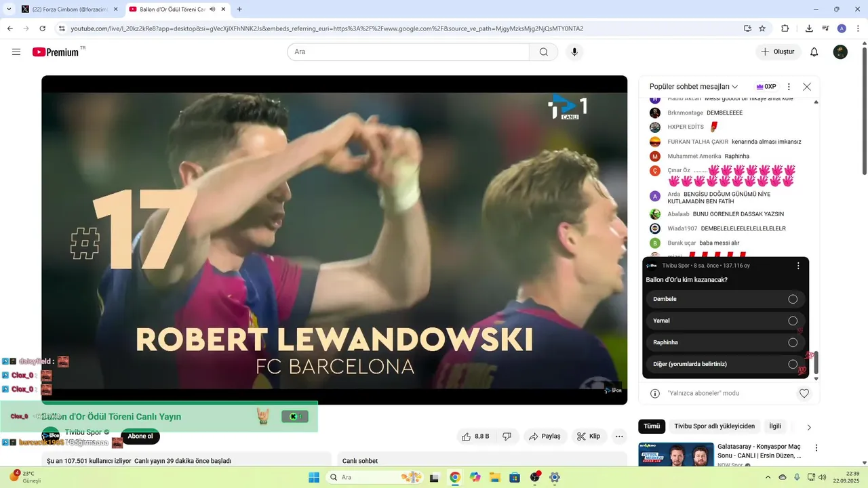This screenshot has height=488, width=868.
Task: Open the Chrome tab search dropdown
Action: click(9, 9)
